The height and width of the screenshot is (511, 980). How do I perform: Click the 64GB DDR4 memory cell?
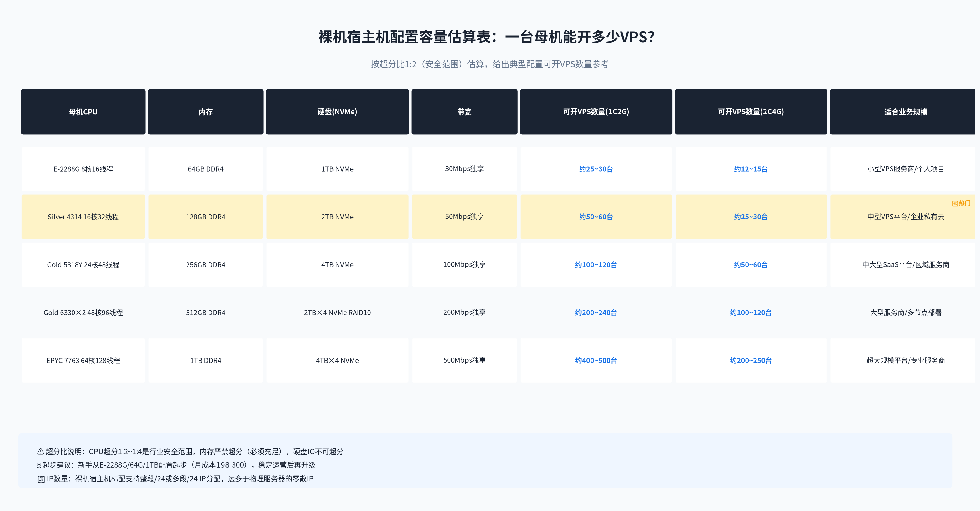[x=205, y=169]
